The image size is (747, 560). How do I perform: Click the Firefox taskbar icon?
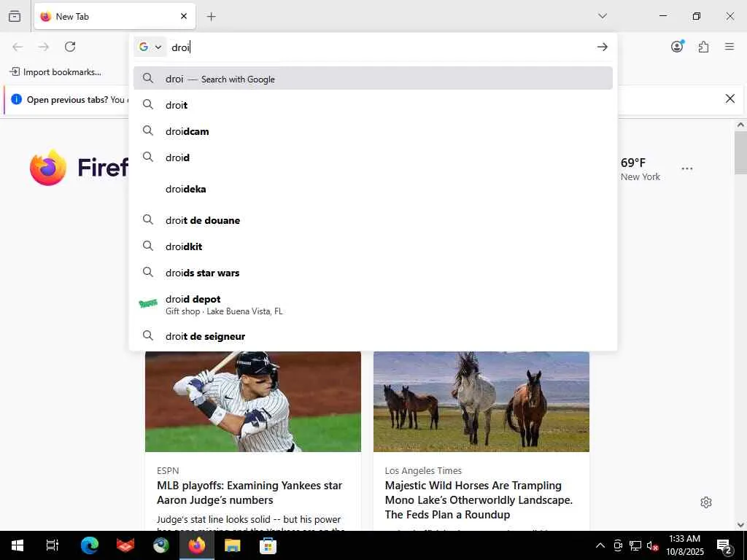coord(197,545)
